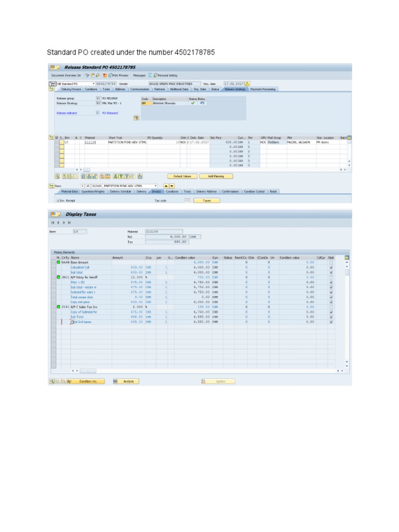Toggle Stat checkbox for BASB Base Amount row

(x=331, y=262)
